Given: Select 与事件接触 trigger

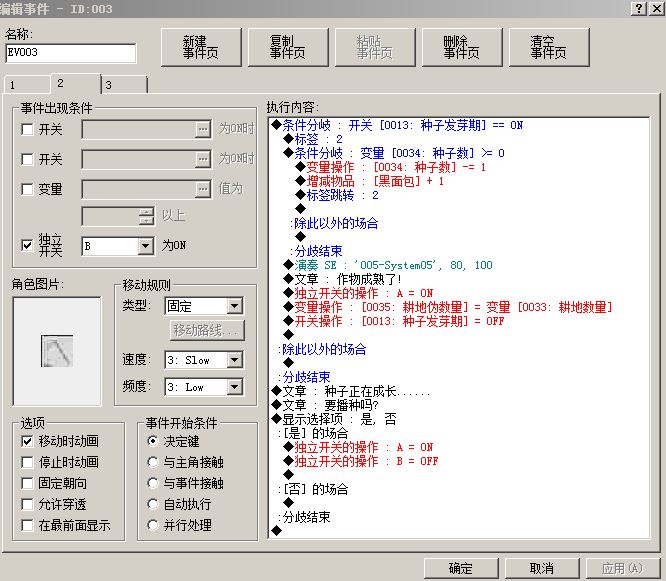Looking at the screenshot, I should pos(152,483).
